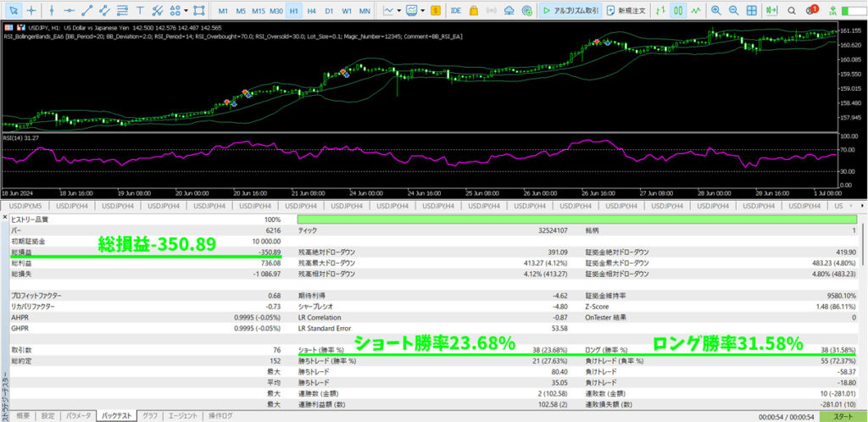This screenshot has height=422, width=868.
Task: Switch to the パラメータ tab
Action: tap(77, 415)
